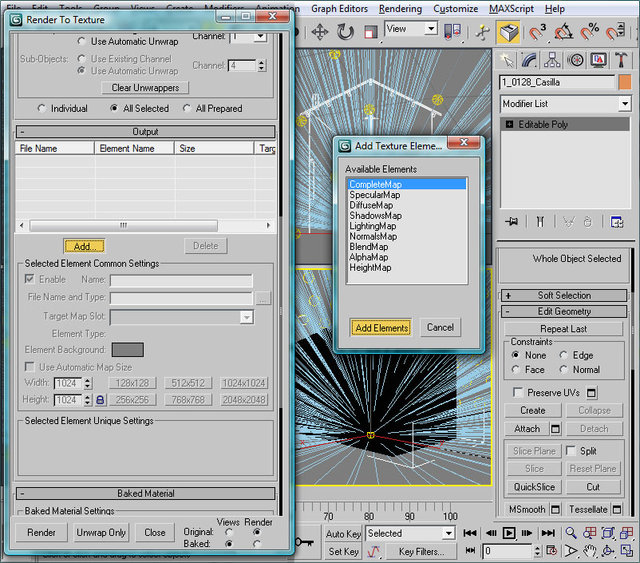Click the Pin Stack icon
This screenshot has height=563, width=640.
(511, 222)
